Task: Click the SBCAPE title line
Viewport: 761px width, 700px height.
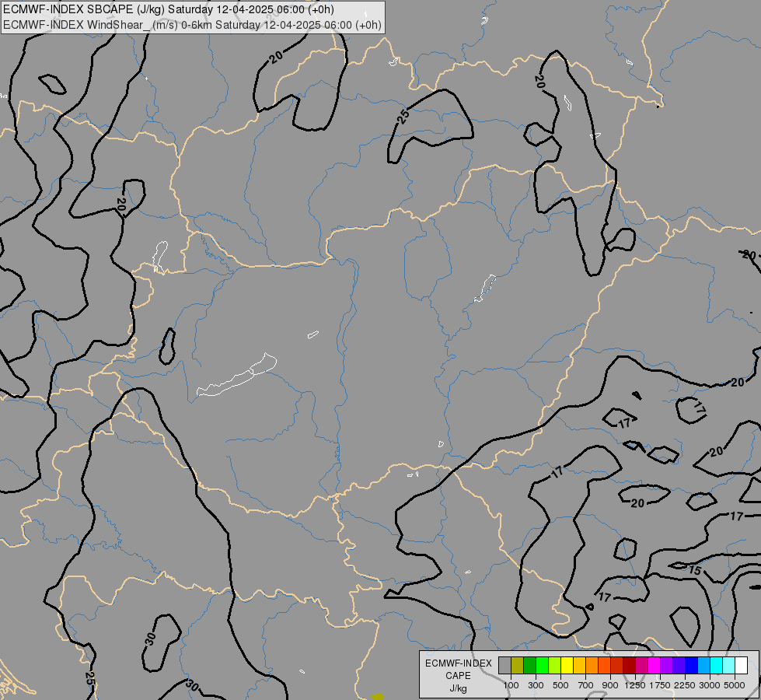Action: point(169,9)
